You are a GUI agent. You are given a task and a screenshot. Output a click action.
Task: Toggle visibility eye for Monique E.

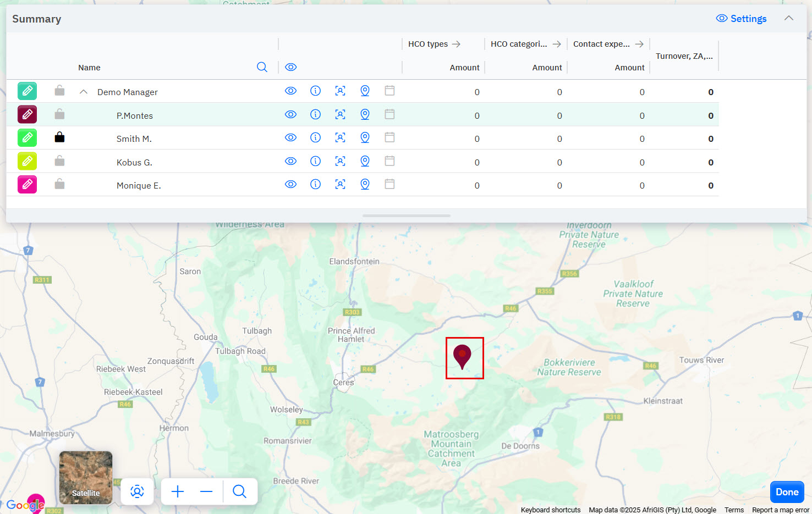pos(290,185)
